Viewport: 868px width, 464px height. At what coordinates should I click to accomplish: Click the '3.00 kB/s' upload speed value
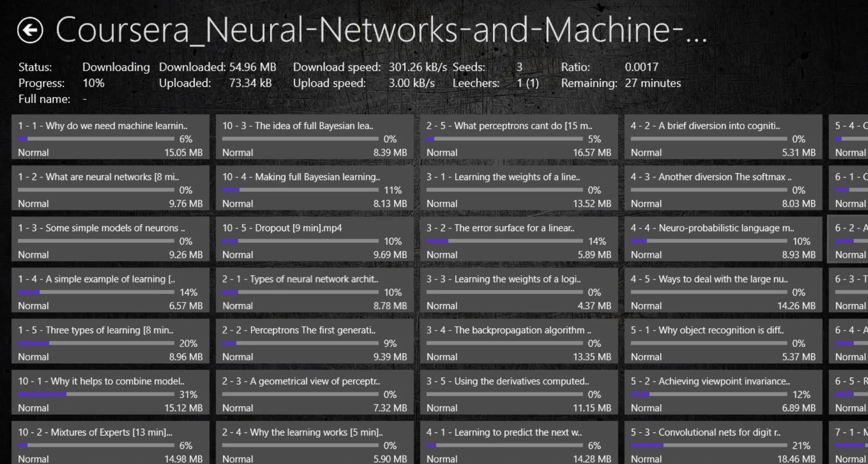tap(412, 83)
